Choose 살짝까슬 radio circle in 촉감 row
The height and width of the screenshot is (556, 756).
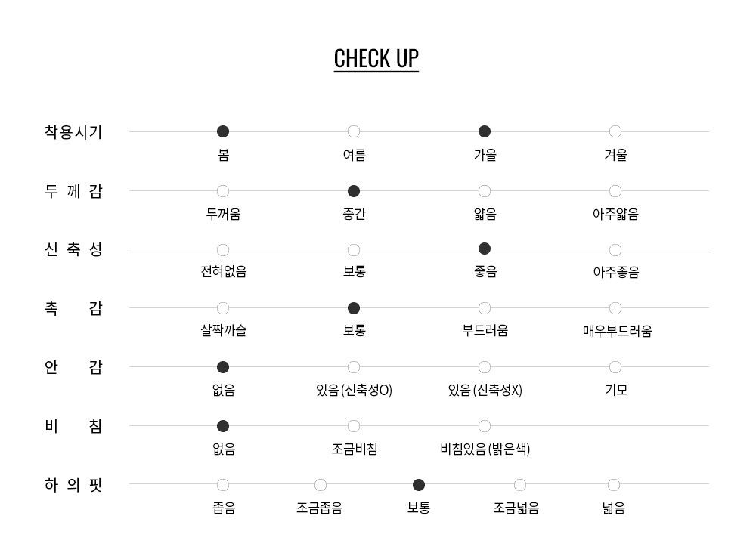tap(223, 308)
